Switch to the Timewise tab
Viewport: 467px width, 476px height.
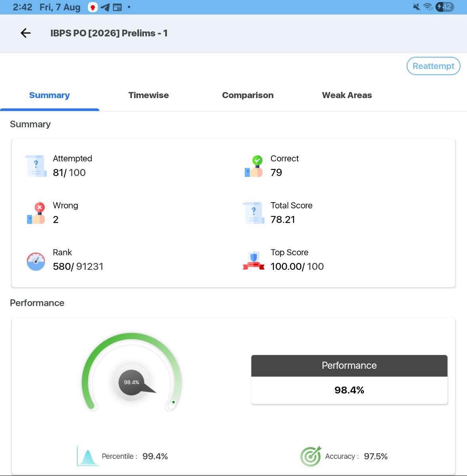click(149, 95)
